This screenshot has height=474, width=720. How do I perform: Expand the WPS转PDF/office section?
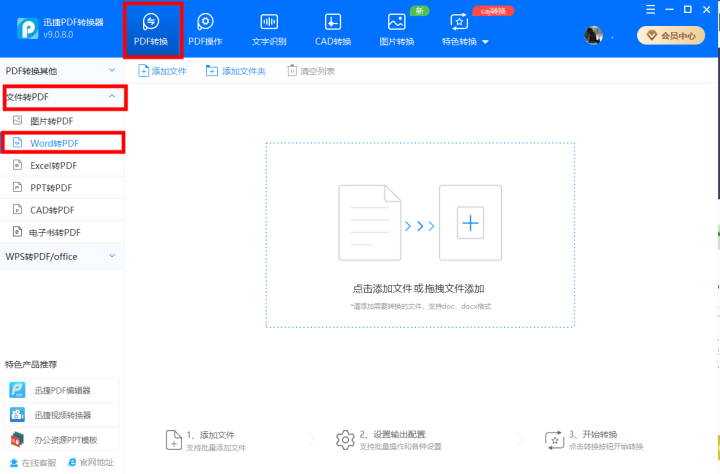pyautogui.click(x=62, y=256)
